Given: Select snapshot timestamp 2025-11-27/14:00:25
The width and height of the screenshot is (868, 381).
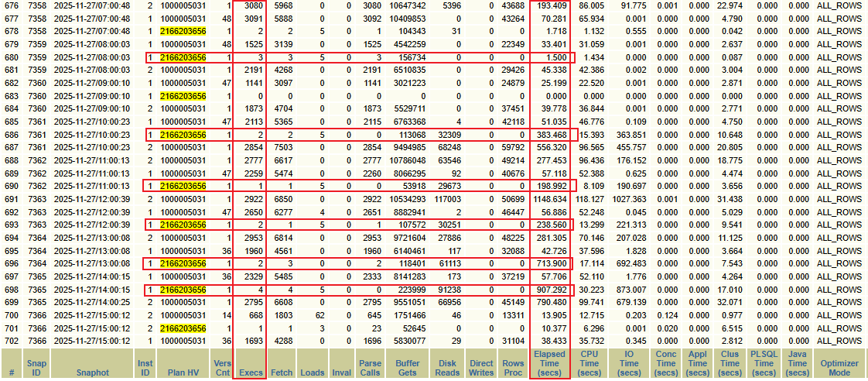Looking at the screenshot, I should point(92,302).
